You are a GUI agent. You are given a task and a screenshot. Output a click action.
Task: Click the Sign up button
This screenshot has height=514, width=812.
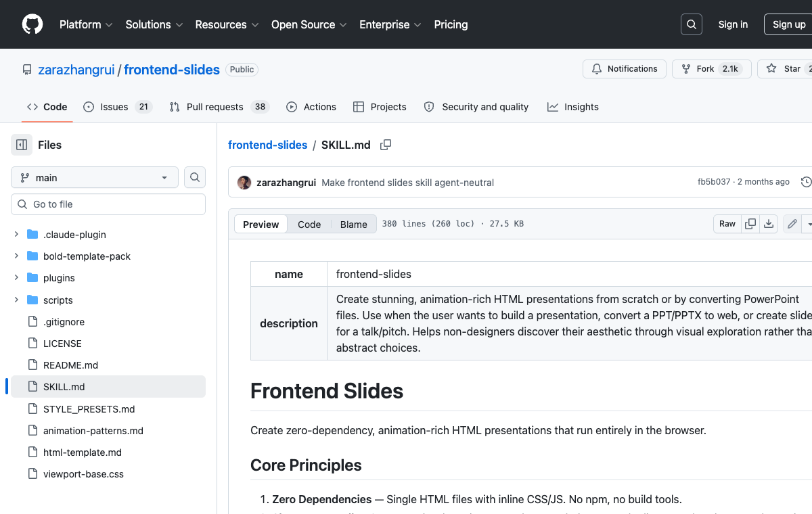pyautogui.click(x=789, y=24)
